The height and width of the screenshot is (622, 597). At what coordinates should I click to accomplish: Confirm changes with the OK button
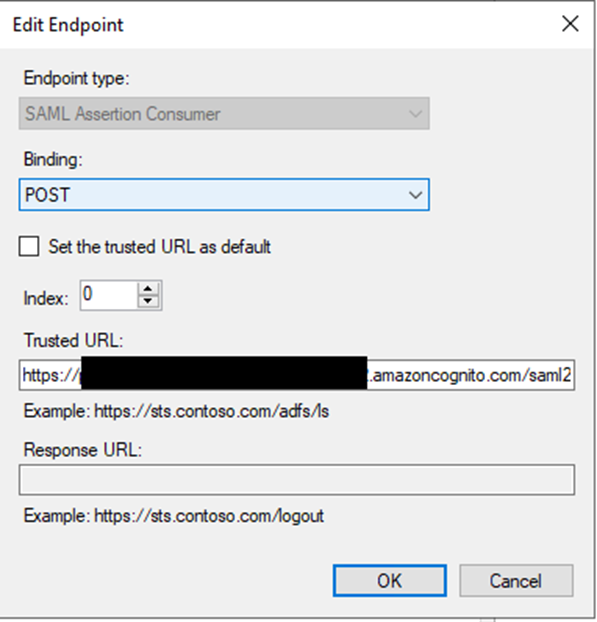(x=390, y=581)
